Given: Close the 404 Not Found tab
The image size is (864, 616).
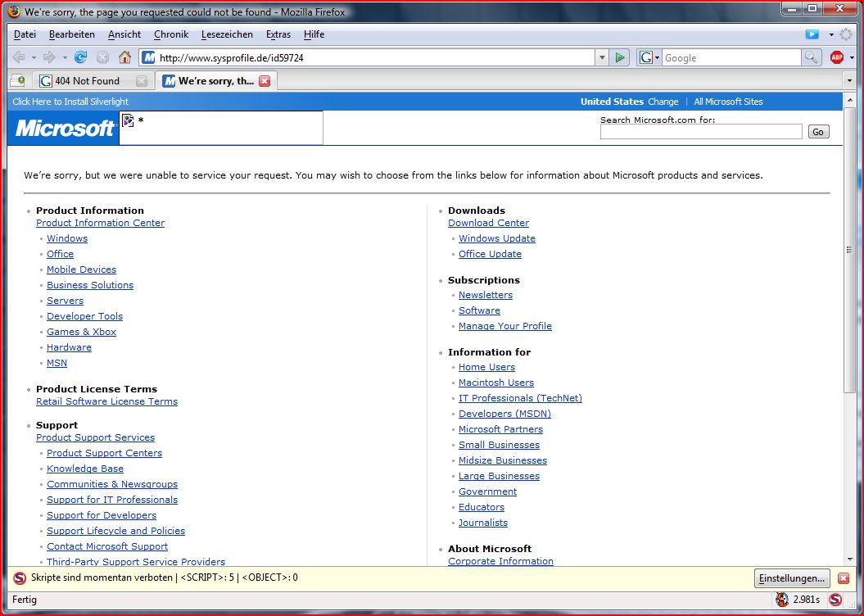Looking at the screenshot, I should [141, 81].
